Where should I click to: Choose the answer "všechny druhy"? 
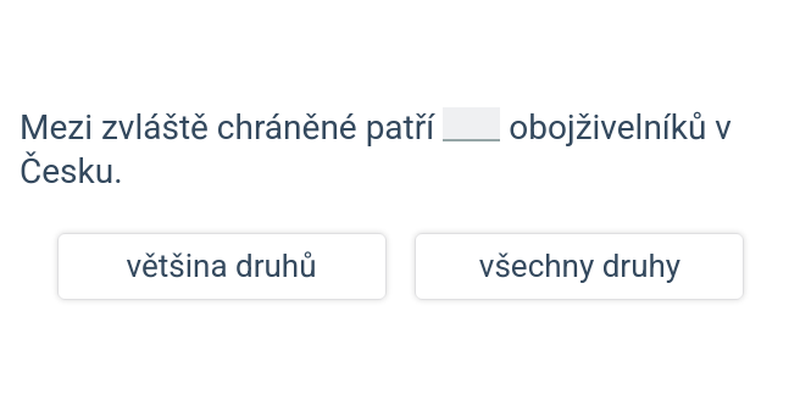coord(579,266)
